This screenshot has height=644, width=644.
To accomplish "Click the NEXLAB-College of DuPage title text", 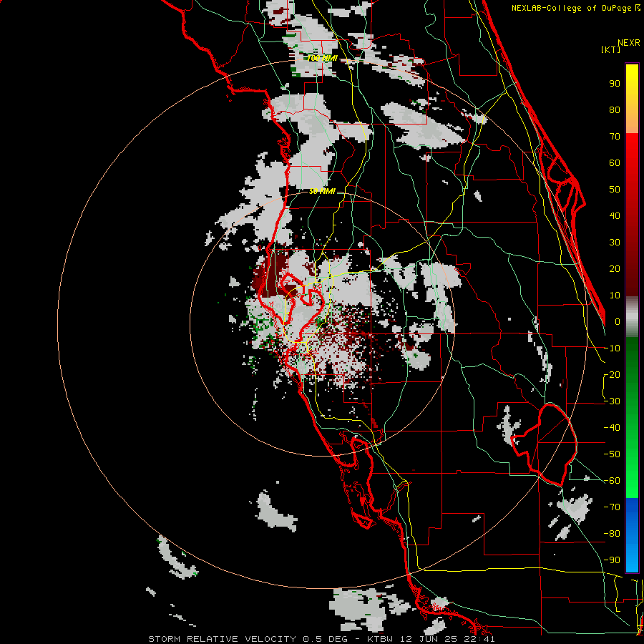I will coord(571,8).
